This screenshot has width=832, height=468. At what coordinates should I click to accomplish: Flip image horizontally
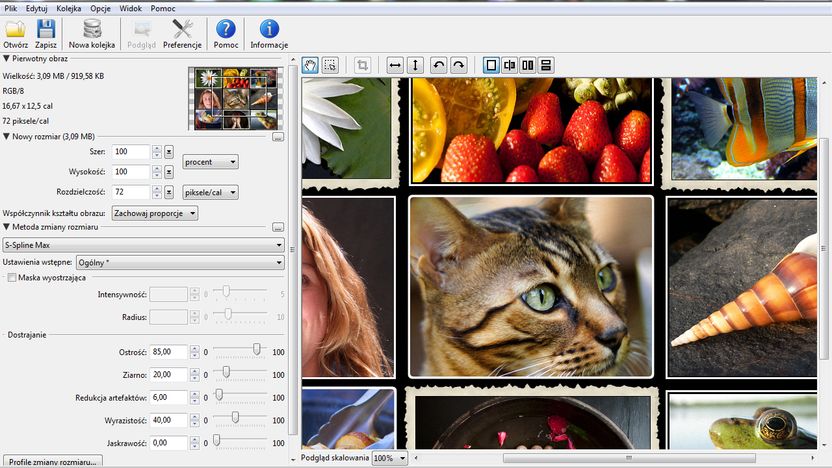point(395,65)
